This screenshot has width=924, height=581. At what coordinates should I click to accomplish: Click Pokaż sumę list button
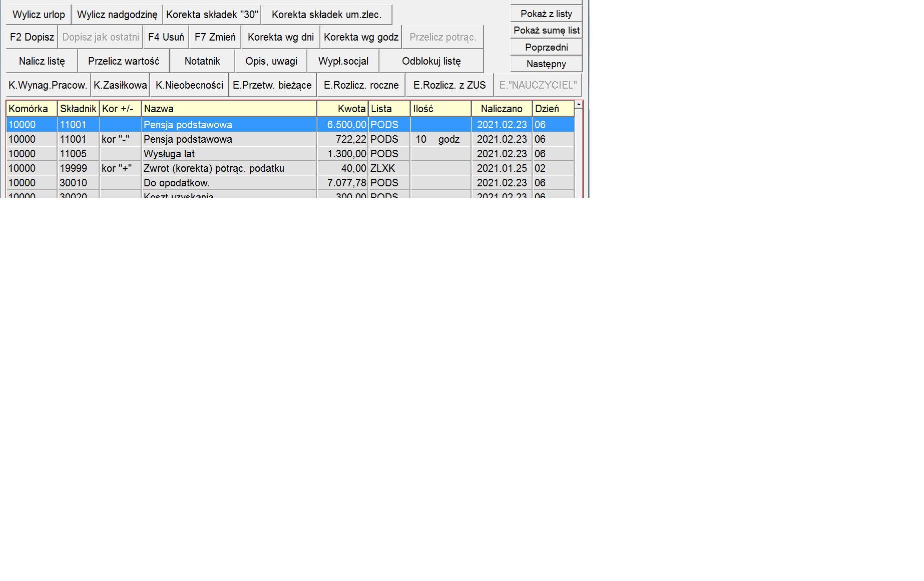point(546,31)
